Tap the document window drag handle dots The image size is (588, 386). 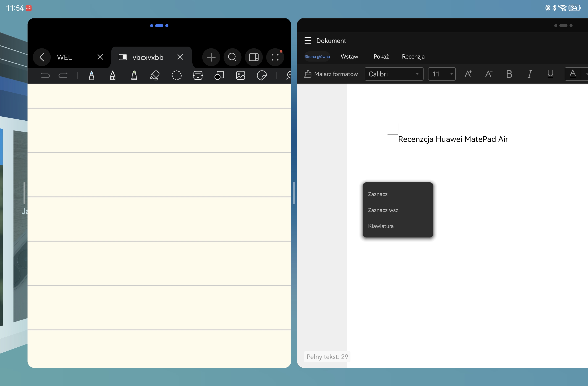pyautogui.click(x=563, y=26)
